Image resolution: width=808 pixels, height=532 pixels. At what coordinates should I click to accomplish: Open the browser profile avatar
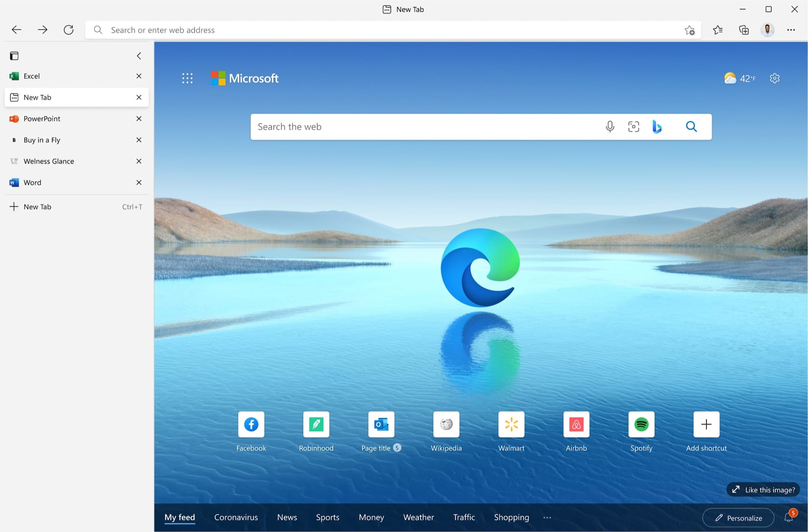(768, 30)
